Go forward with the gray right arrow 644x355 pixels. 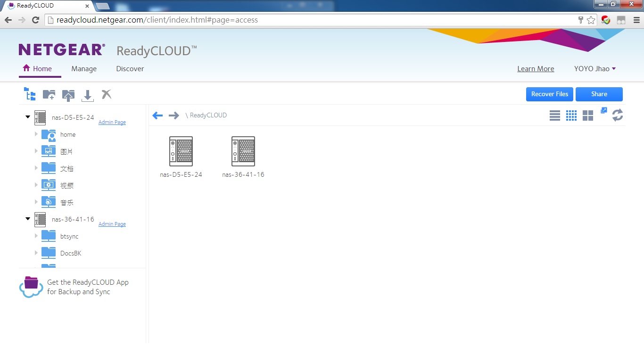coord(174,116)
